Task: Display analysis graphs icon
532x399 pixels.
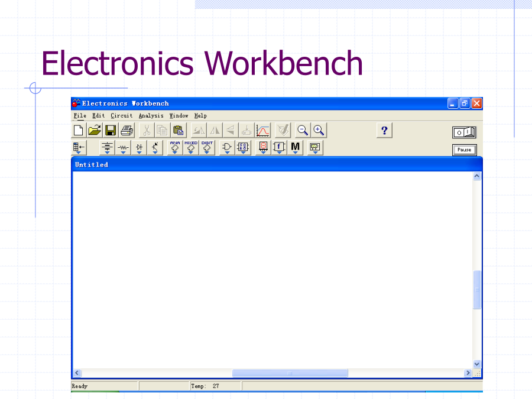Action: point(263,130)
